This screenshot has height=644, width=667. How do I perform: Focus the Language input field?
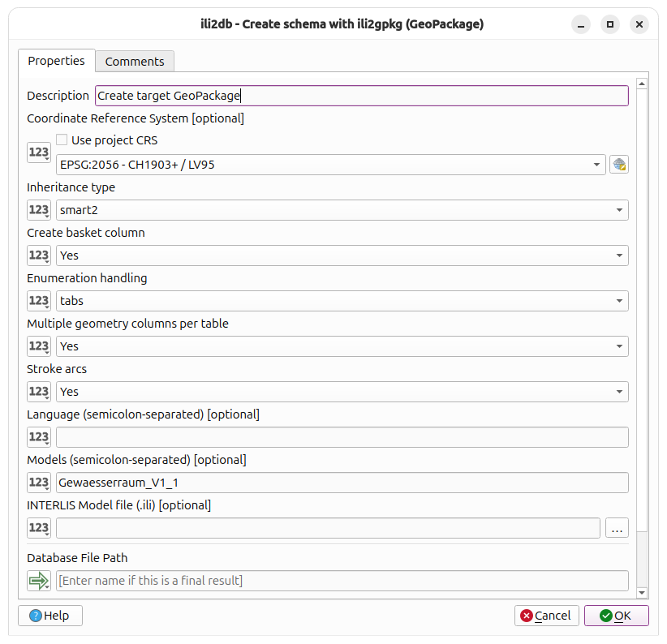click(x=342, y=437)
